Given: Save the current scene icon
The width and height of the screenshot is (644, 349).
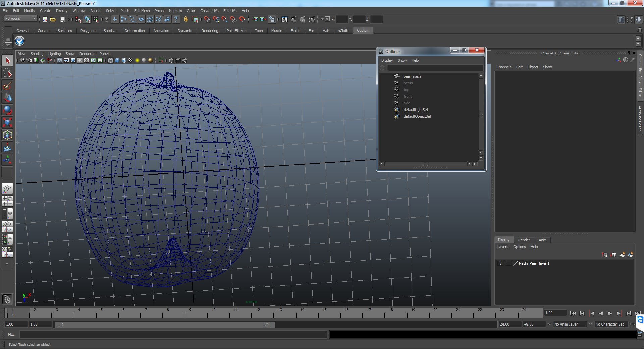Looking at the screenshot, I should coord(62,19).
